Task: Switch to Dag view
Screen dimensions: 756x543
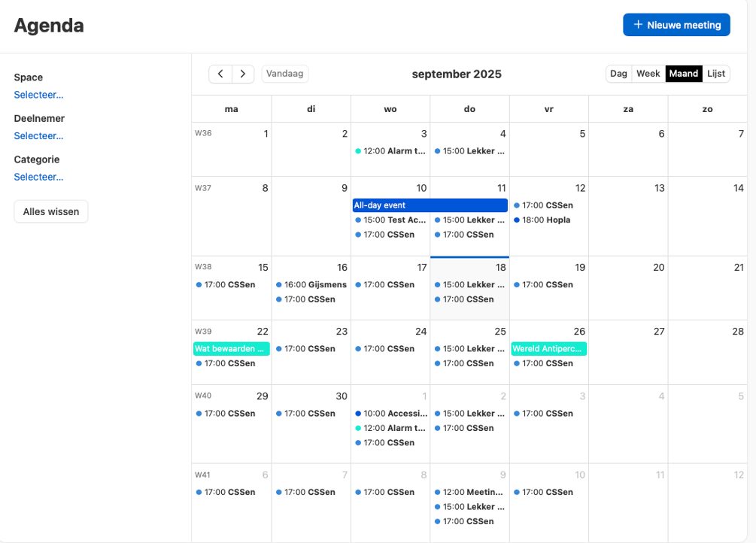Action: point(618,74)
